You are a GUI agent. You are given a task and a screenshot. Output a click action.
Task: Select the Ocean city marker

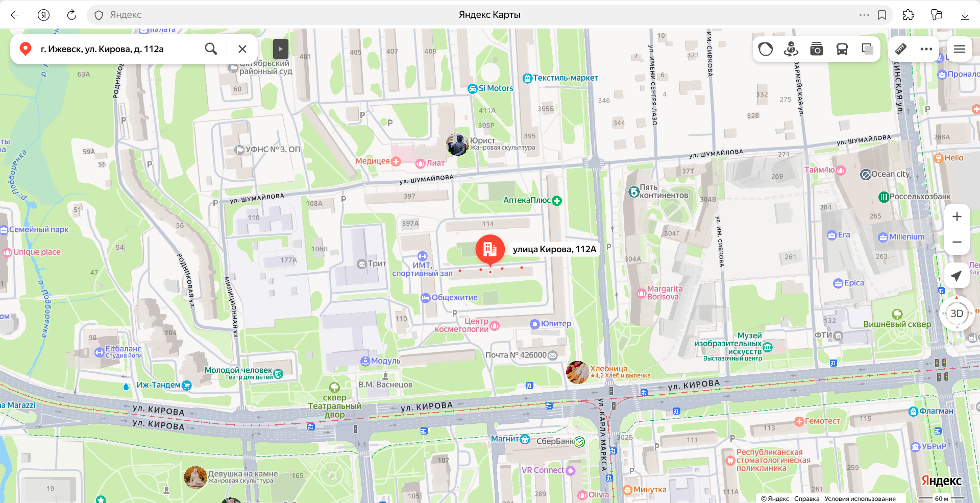click(x=865, y=175)
